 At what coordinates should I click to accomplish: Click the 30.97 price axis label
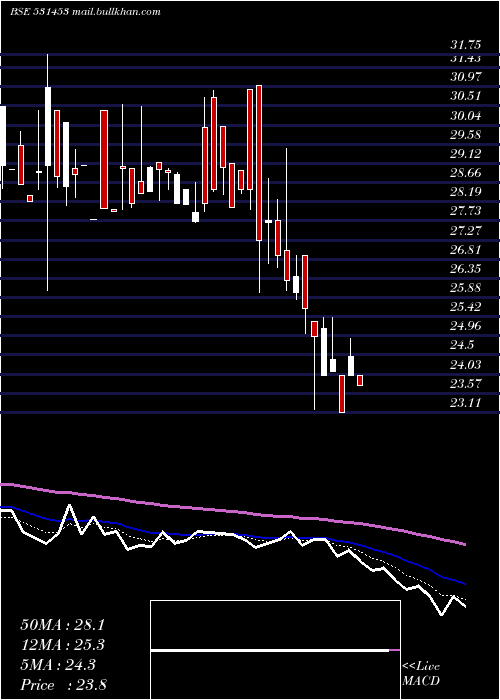(x=466, y=77)
